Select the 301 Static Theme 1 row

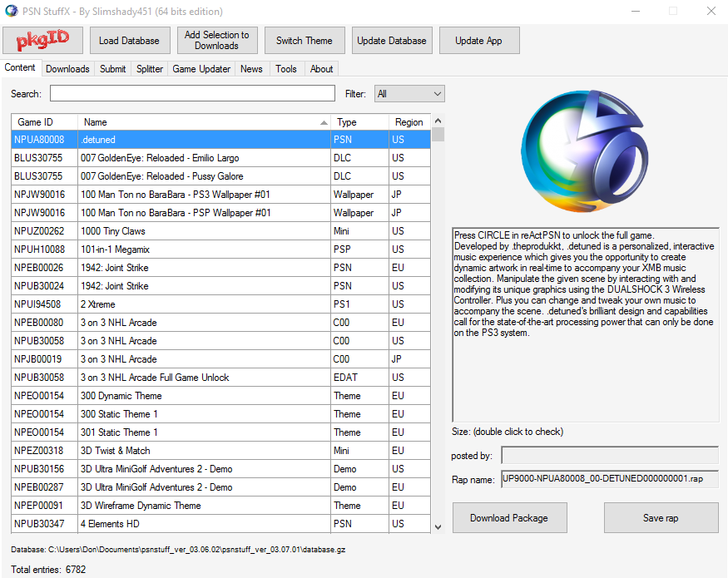pyautogui.click(x=221, y=432)
